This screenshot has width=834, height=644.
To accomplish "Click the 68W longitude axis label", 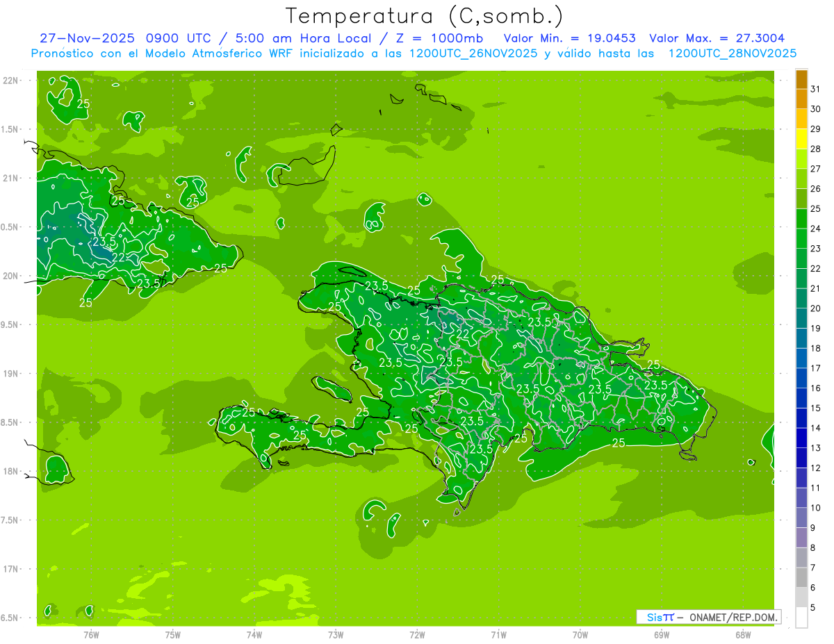I will coord(742,634).
